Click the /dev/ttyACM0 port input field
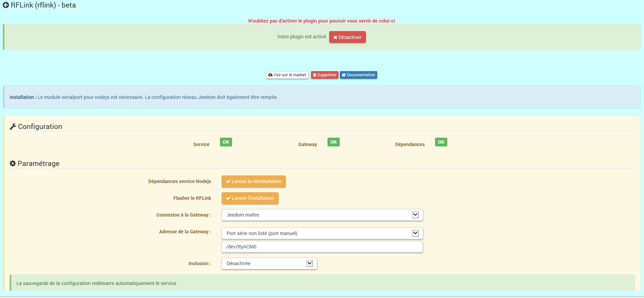Image resolution: width=644 pixels, height=298 pixels. [x=322, y=247]
